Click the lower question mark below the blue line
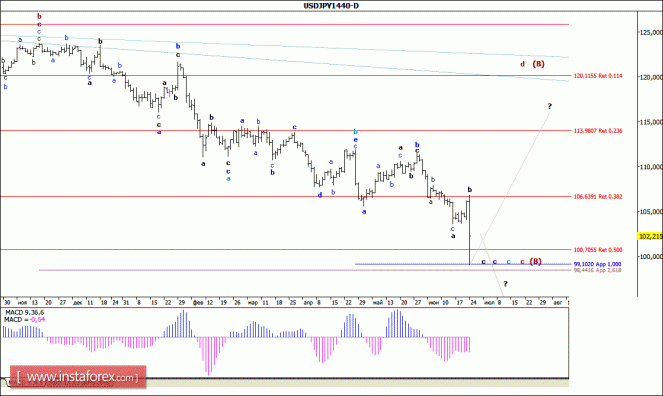 pyautogui.click(x=505, y=284)
